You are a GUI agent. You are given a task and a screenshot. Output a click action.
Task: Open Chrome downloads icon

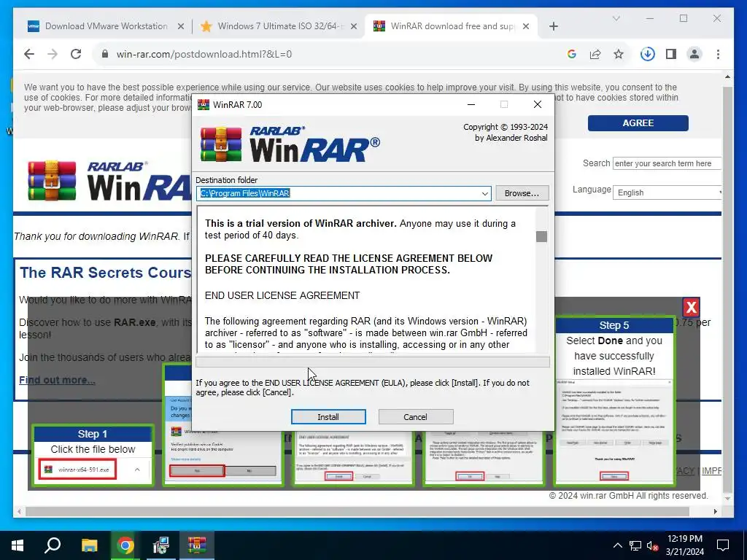(648, 54)
